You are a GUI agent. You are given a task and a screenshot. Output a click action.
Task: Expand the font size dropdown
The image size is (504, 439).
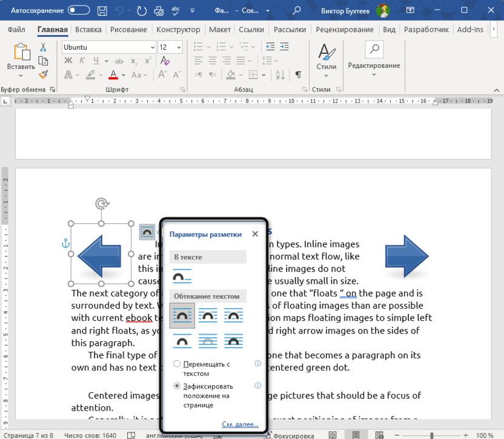coord(179,47)
